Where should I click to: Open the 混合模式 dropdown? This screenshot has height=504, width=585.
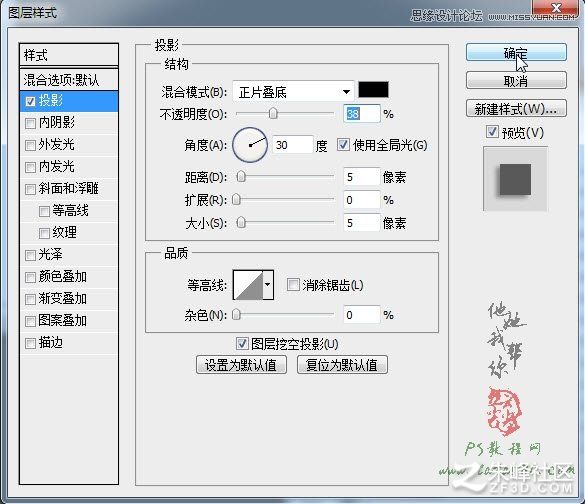tap(293, 92)
